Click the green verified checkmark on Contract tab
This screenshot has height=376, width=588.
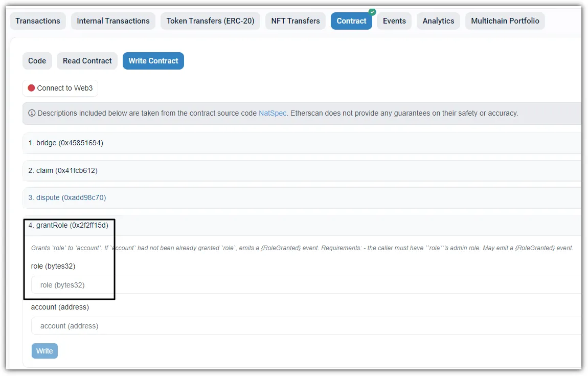372,12
